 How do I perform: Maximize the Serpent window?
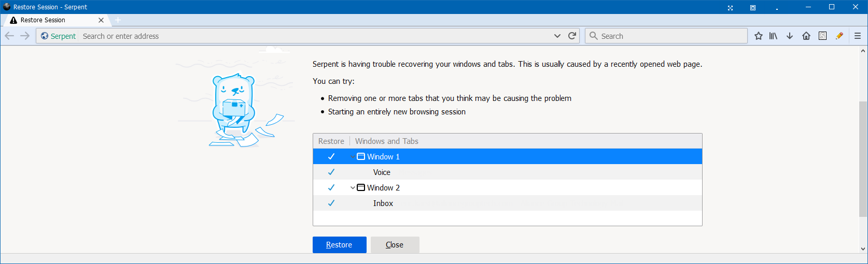tap(832, 7)
